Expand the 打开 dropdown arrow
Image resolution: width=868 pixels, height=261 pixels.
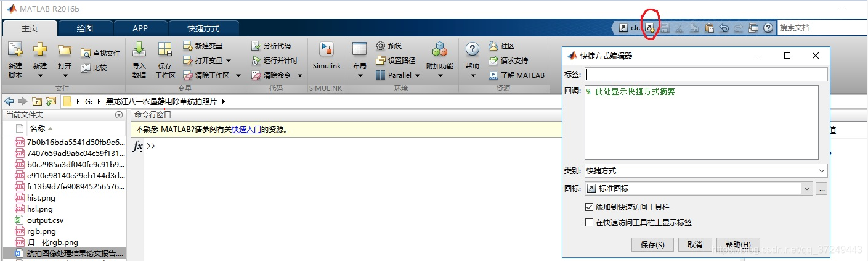click(x=65, y=76)
